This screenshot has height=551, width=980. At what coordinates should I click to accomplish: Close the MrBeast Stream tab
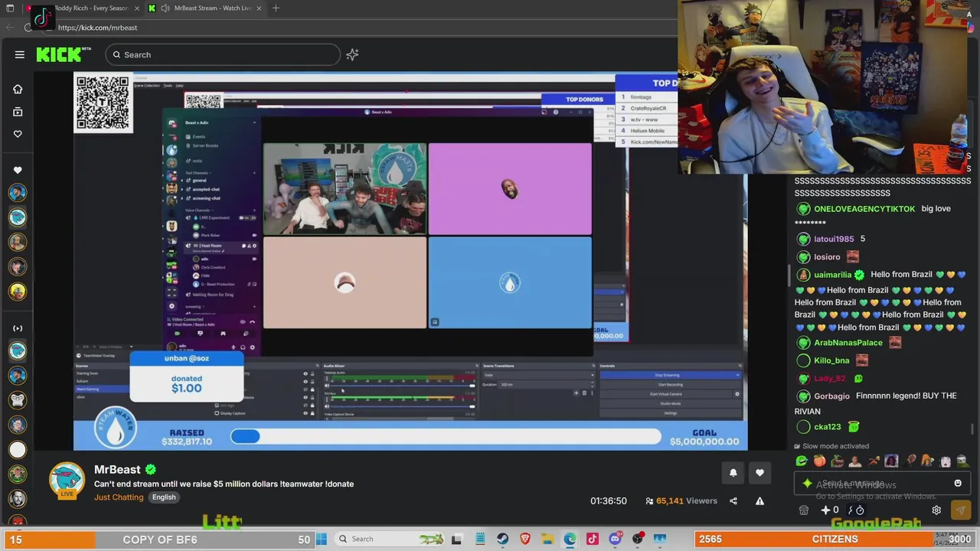(x=259, y=8)
